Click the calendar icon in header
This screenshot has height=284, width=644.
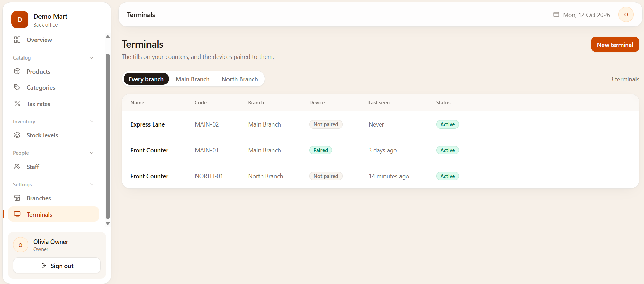point(556,14)
